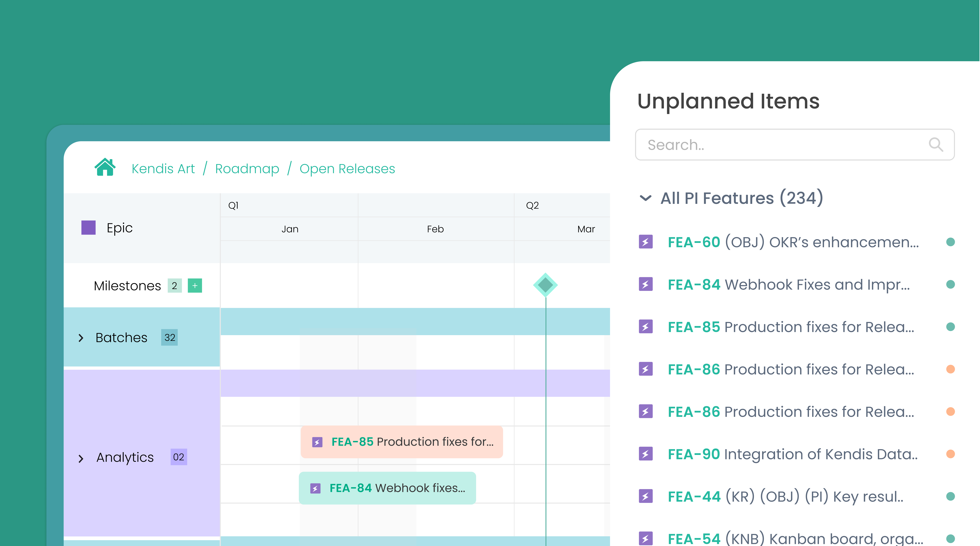The width and height of the screenshot is (980, 546).
Task: Select the Jan month column header
Action: 290,229
